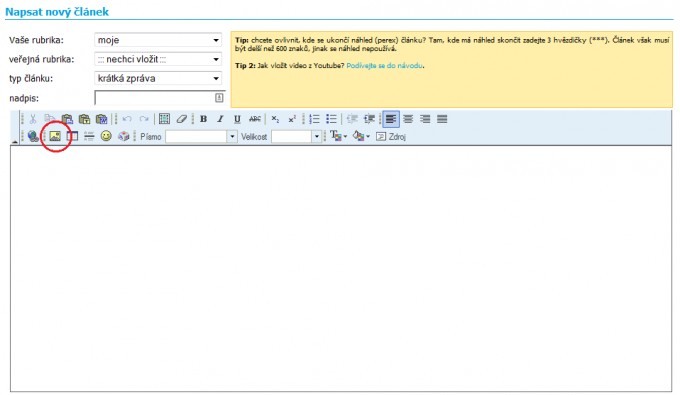Click the dice-like icon after smiley
This screenshot has width=680, height=395.
click(x=124, y=136)
